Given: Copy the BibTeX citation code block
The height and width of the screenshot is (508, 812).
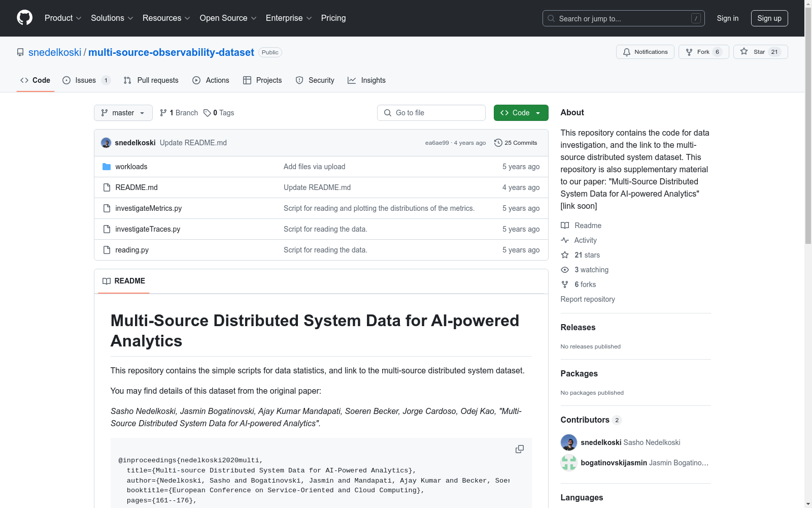Looking at the screenshot, I should coord(519,449).
